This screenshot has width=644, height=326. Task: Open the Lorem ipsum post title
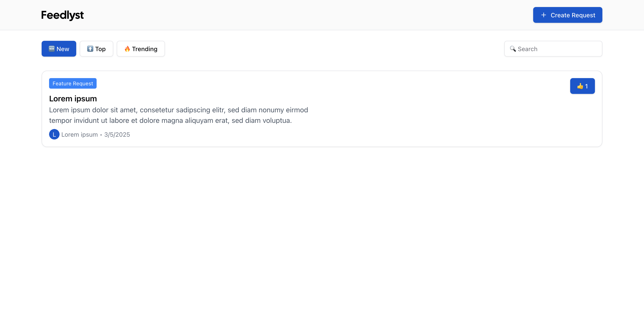[73, 99]
